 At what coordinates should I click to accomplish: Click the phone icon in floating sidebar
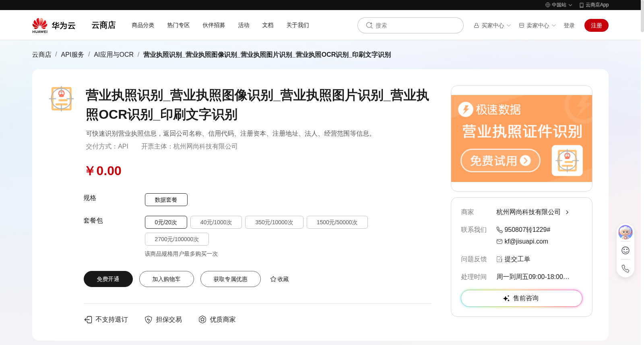tap(625, 269)
